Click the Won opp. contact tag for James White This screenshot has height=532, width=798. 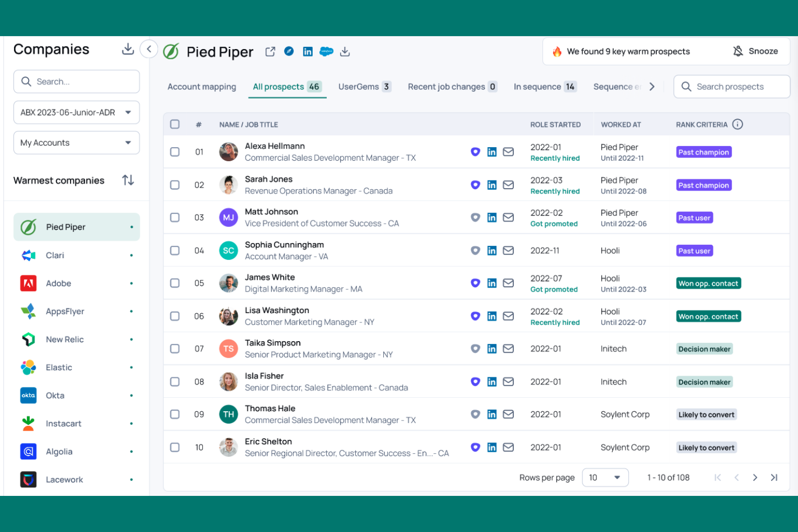708,284
